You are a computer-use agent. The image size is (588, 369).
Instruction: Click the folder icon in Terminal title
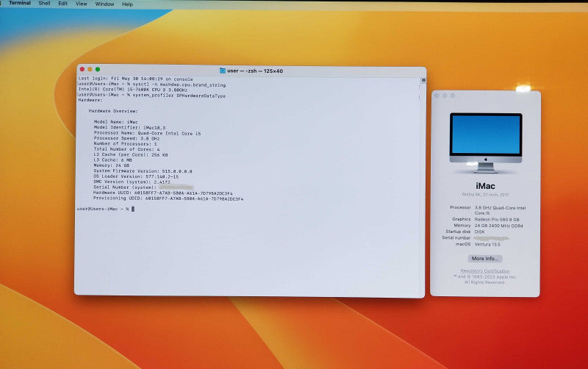tap(223, 71)
